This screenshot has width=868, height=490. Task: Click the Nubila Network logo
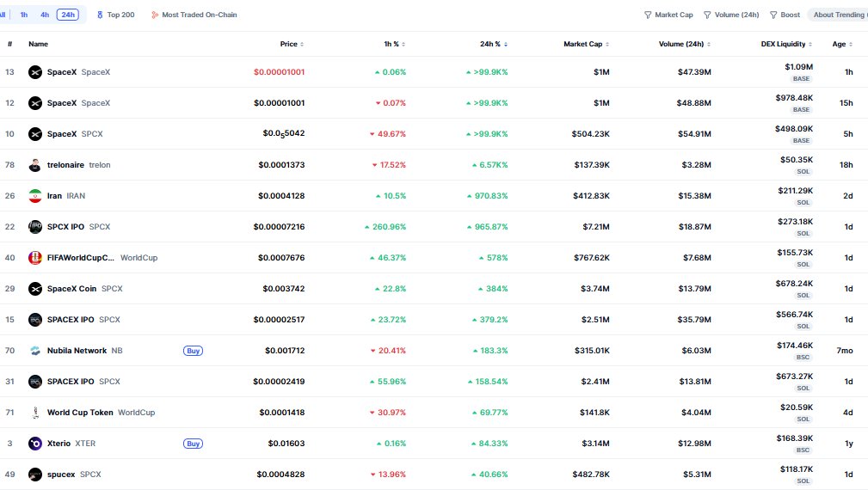point(35,352)
